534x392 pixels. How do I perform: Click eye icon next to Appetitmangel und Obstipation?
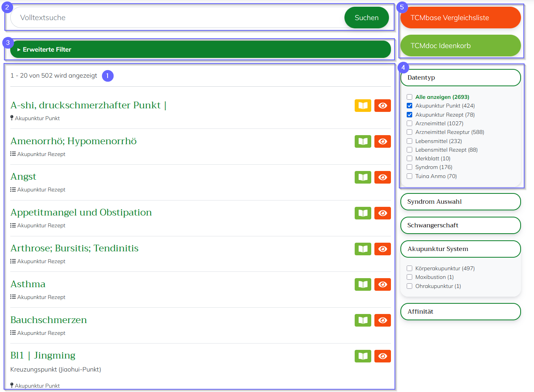[x=382, y=213]
